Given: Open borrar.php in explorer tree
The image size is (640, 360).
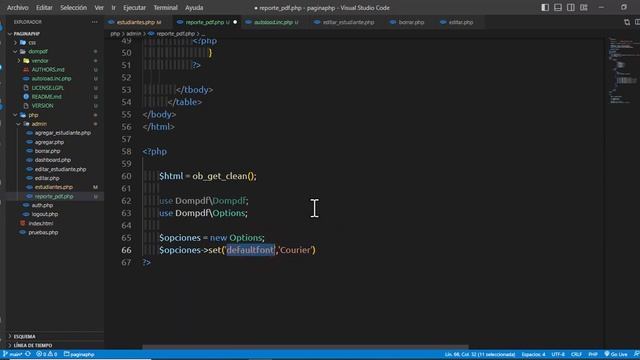Looking at the screenshot, I should [47, 151].
